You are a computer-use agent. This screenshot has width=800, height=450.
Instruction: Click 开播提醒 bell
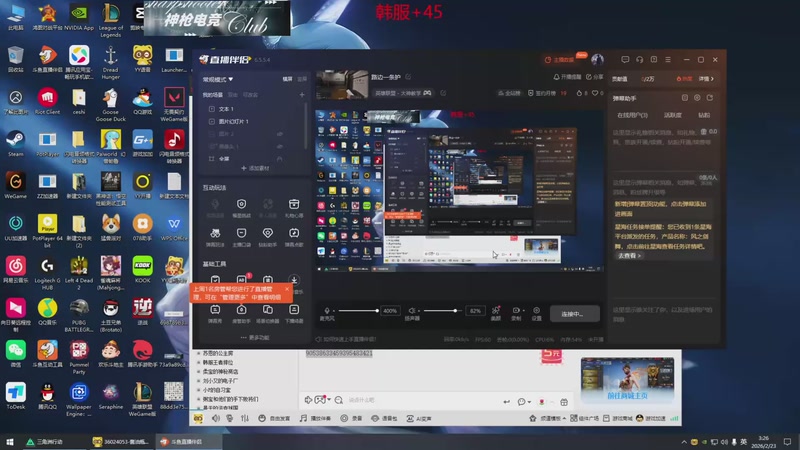[x=567, y=77]
